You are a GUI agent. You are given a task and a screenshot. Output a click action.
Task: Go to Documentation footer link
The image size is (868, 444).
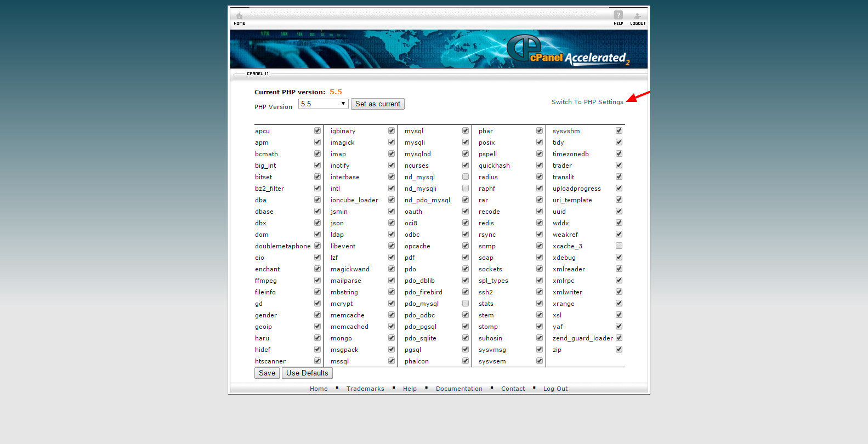coord(459,389)
